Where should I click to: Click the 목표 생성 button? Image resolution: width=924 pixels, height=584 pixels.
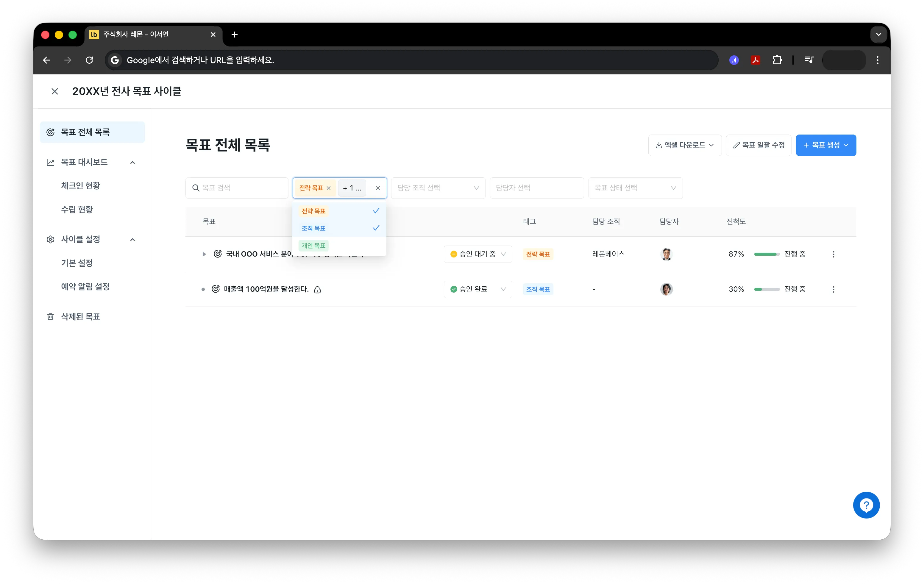[x=826, y=145]
